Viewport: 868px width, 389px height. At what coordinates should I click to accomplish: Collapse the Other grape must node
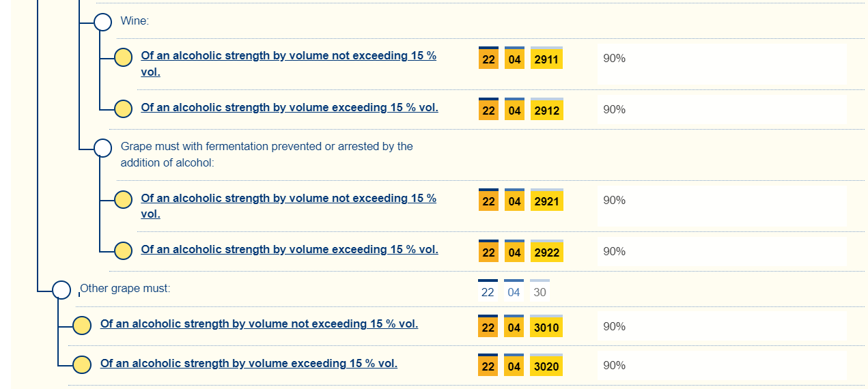[61, 290]
